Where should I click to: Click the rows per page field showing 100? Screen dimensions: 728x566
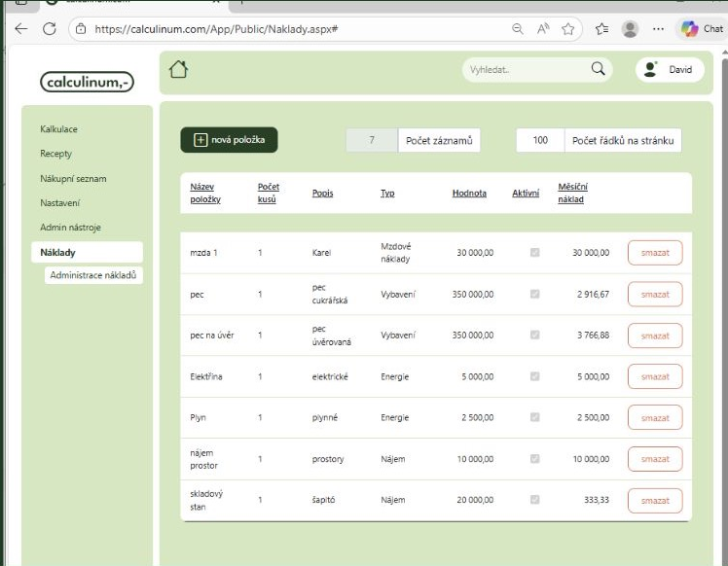540,140
